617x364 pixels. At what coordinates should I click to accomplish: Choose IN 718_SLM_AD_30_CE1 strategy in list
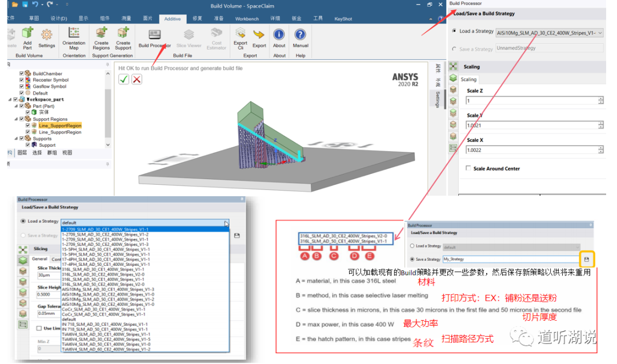pos(105,324)
